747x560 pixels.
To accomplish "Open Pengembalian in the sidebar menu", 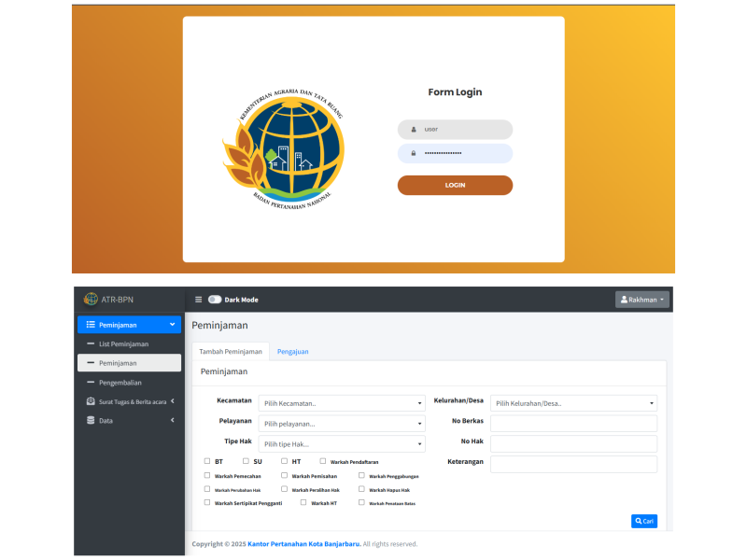I will 120,382.
